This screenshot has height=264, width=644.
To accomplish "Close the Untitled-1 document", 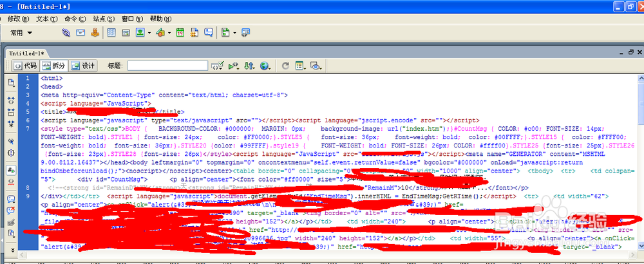I will [x=640, y=52].
